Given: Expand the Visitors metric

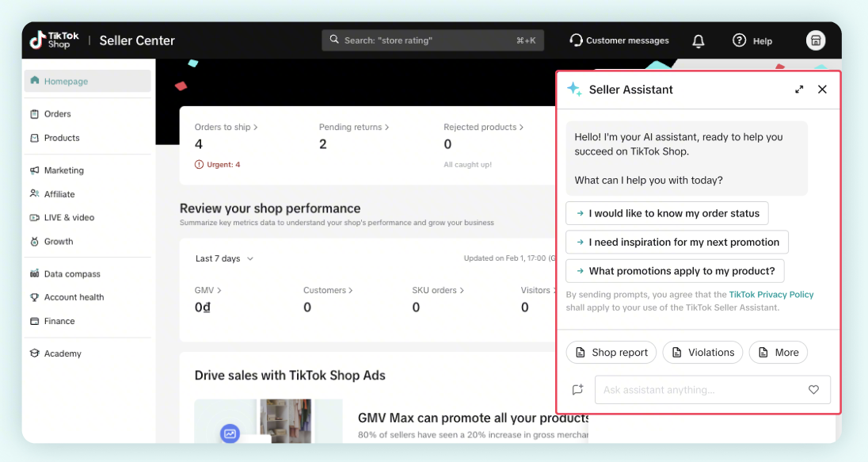Looking at the screenshot, I should (x=538, y=290).
